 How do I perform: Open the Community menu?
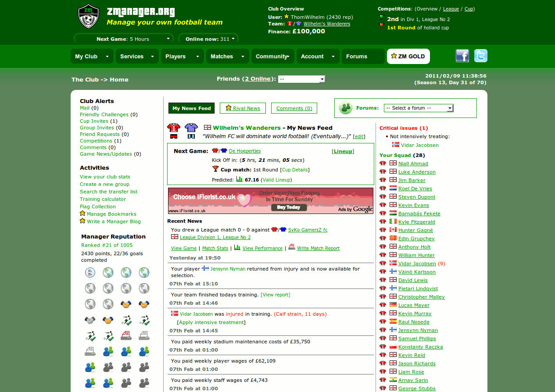[x=273, y=56]
